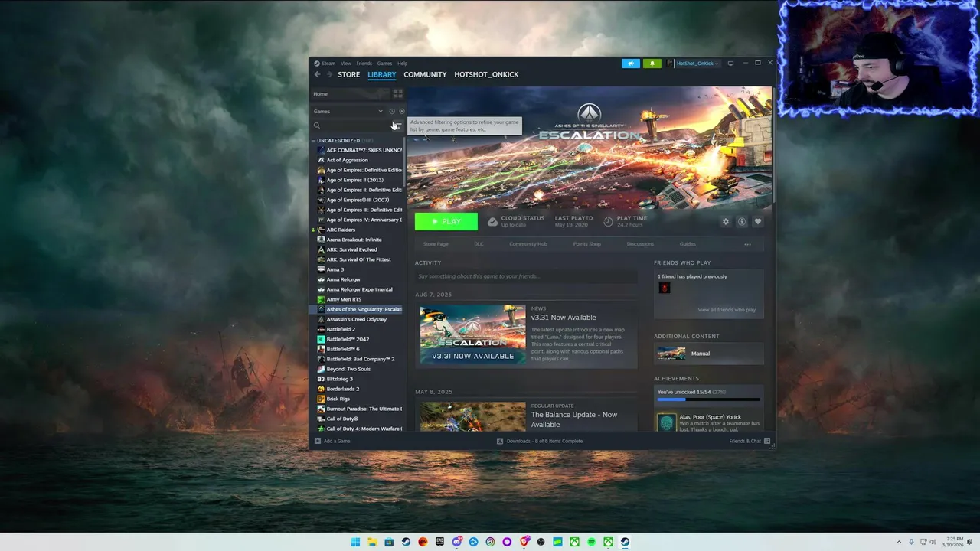Open the COMMUNITY tab
The image size is (980, 551).
coord(425,74)
